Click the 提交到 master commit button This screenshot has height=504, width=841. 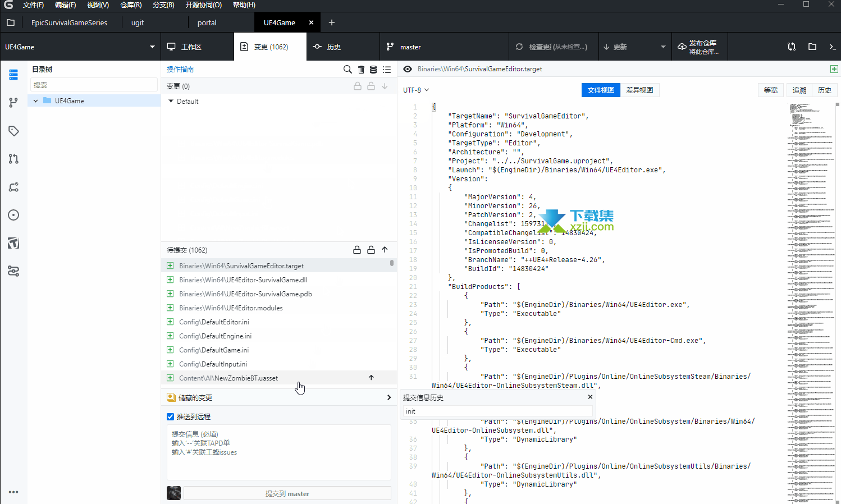point(287,493)
